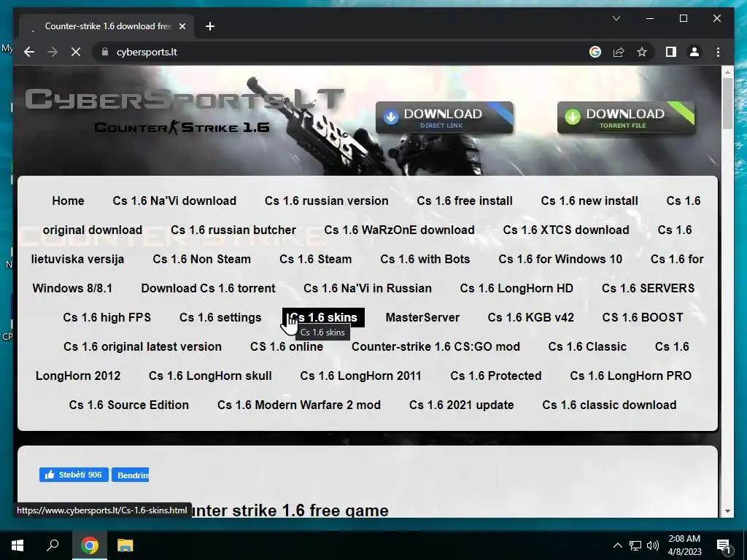Image resolution: width=747 pixels, height=560 pixels.
Task: Open Cs 1.6 russian butcher
Action: [x=233, y=230]
